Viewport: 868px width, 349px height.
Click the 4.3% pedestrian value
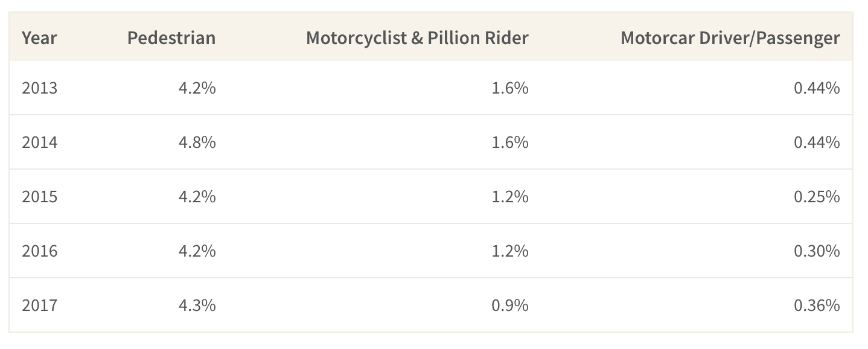click(x=197, y=306)
